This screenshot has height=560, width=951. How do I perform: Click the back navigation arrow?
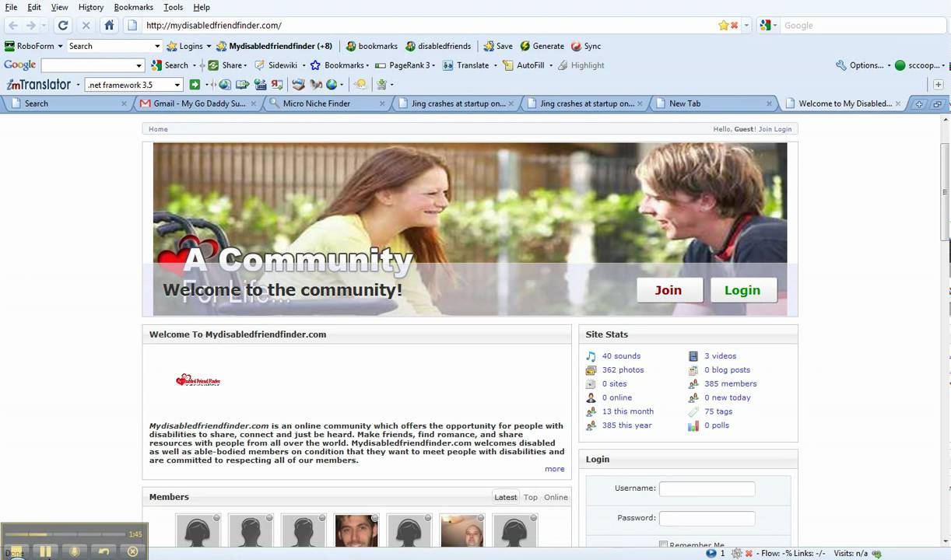[13, 25]
